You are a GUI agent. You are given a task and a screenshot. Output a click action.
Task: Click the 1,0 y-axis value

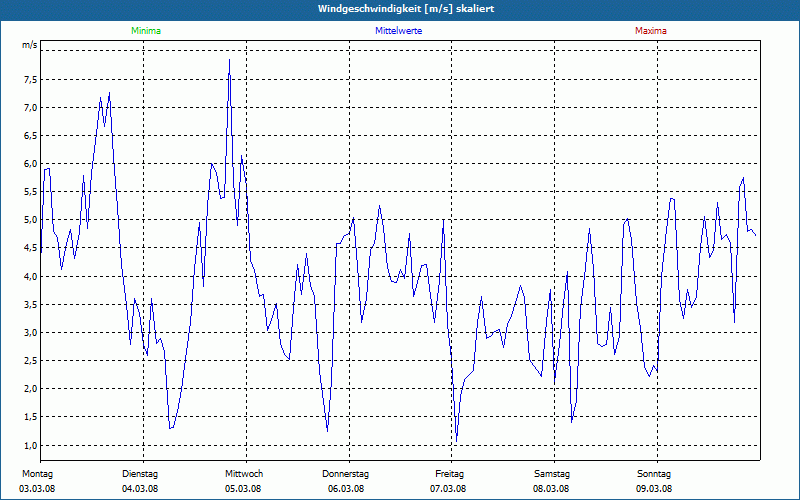30,445
